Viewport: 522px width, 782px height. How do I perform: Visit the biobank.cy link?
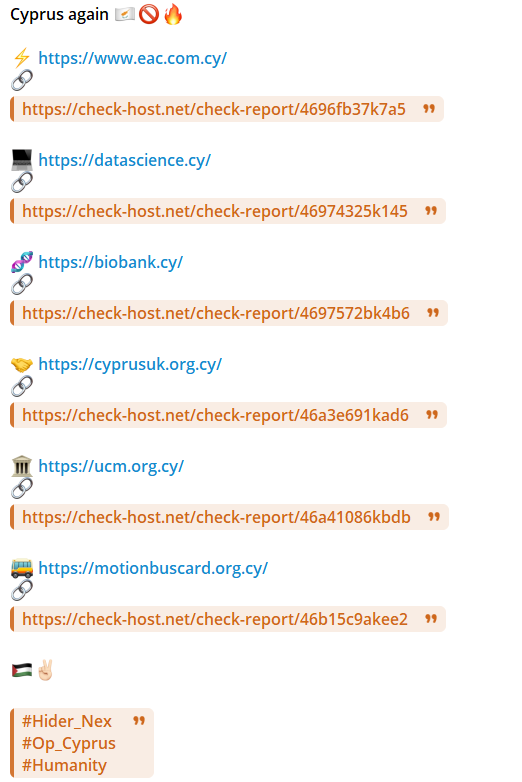pos(110,262)
